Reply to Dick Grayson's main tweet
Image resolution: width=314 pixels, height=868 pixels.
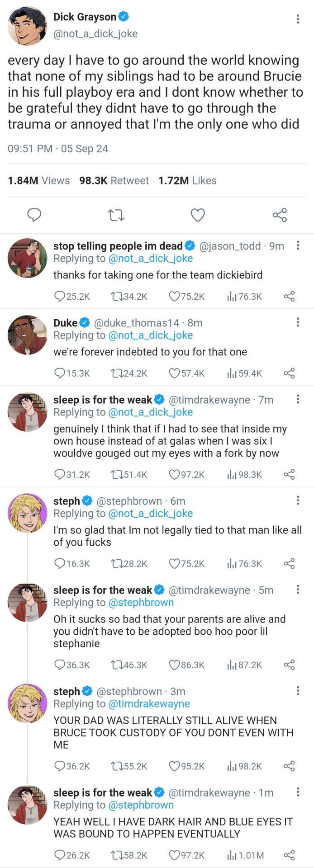[34, 215]
